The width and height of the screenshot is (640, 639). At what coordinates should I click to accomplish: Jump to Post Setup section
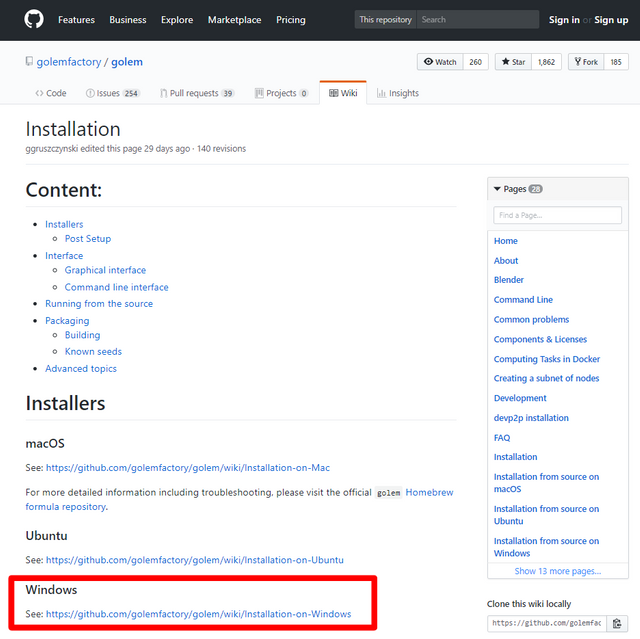coord(88,238)
